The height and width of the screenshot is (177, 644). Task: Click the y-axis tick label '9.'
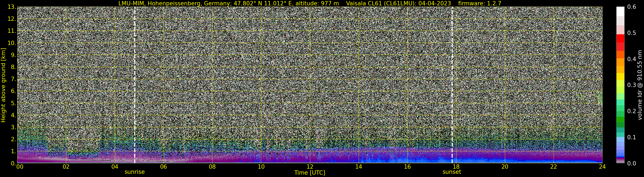point(13,55)
